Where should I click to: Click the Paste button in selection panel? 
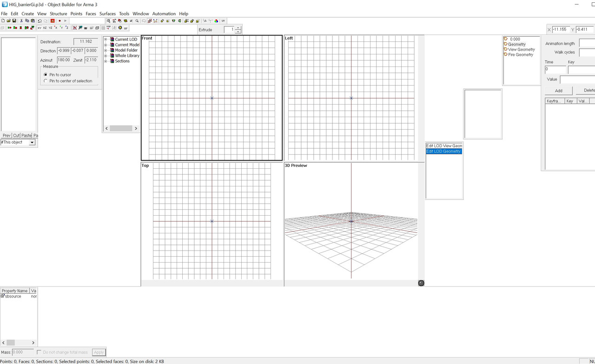[26, 136]
